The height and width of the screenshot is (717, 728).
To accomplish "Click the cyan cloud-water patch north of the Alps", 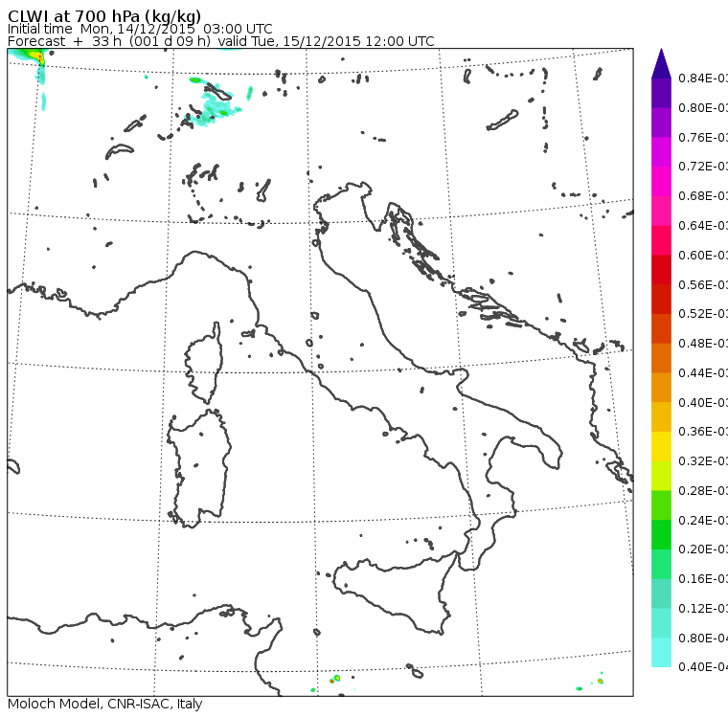I will pyautogui.click(x=214, y=109).
